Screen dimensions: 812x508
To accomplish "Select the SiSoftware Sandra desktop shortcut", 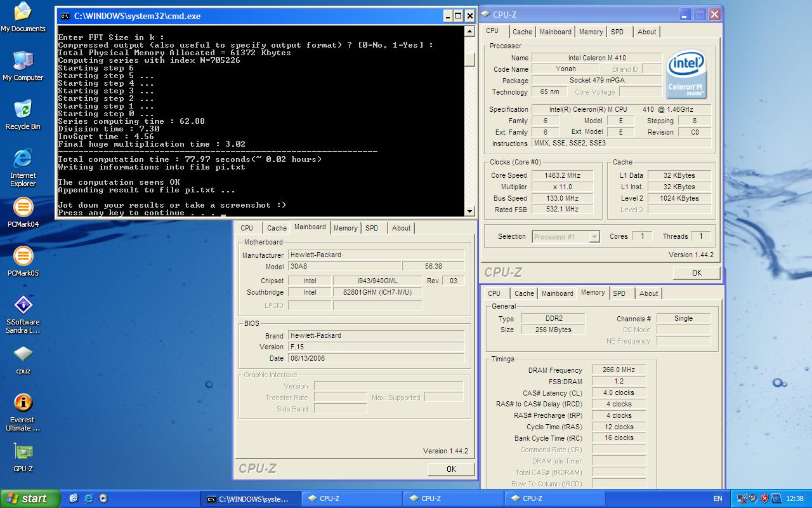I will (x=23, y=314).
